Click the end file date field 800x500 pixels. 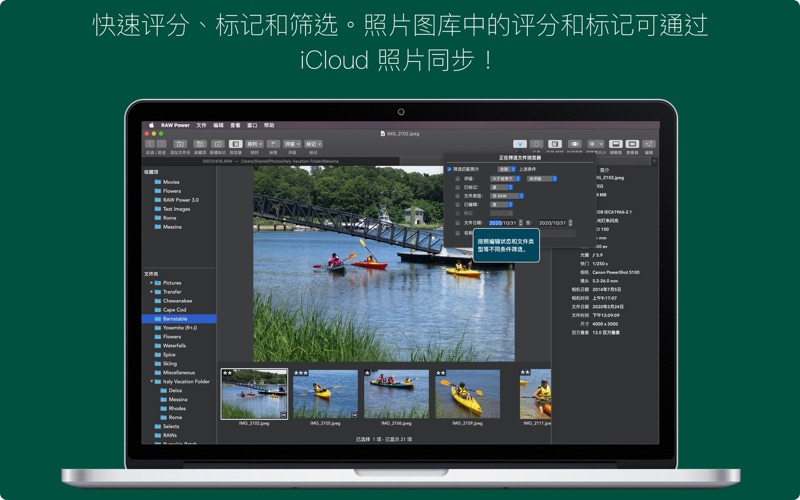553,223
